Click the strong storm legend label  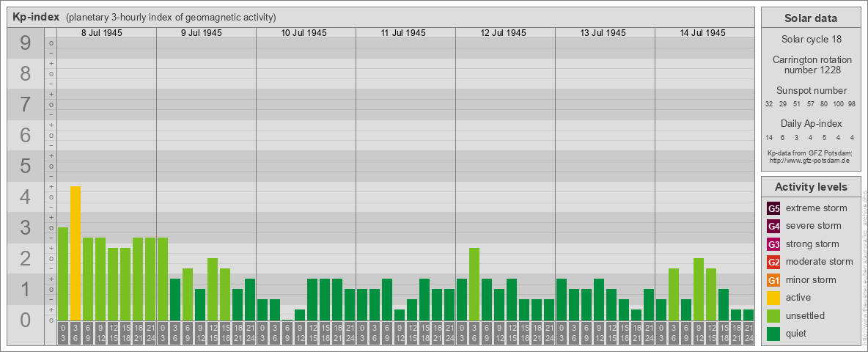[812, 243]
